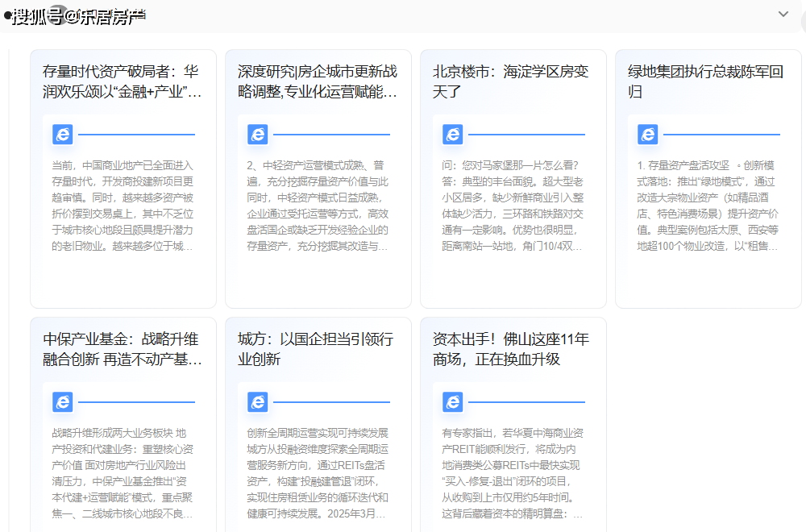Click the browser icon in 北京楼市 海淀学区房 card

pos(453,135)
